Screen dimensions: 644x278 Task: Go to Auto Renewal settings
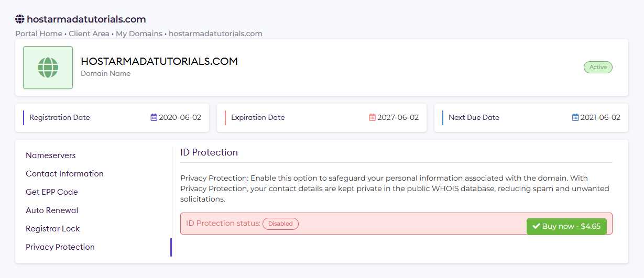coord(52,210)
